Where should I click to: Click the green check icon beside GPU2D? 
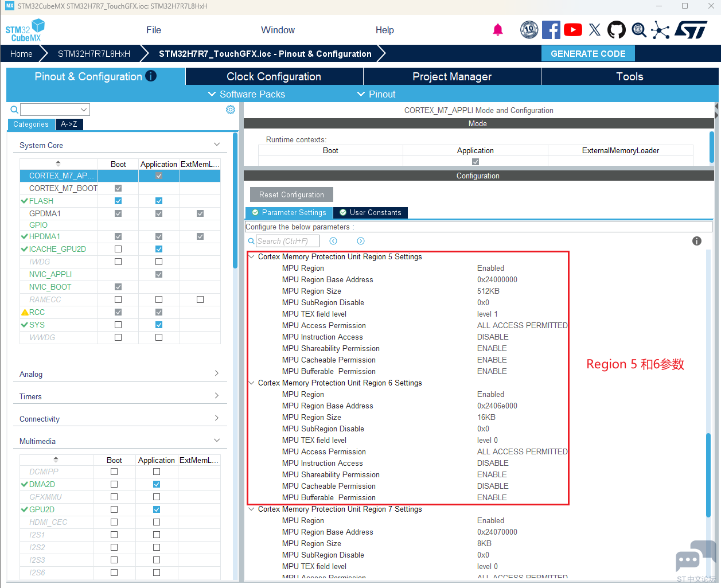click(x=25, y=509)
